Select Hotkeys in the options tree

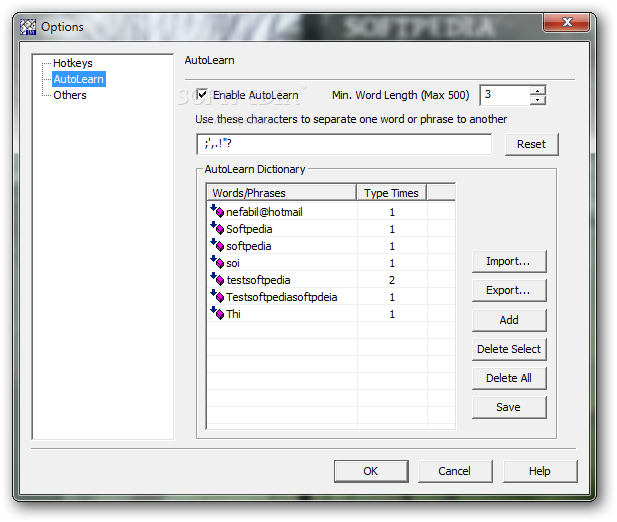73,63
